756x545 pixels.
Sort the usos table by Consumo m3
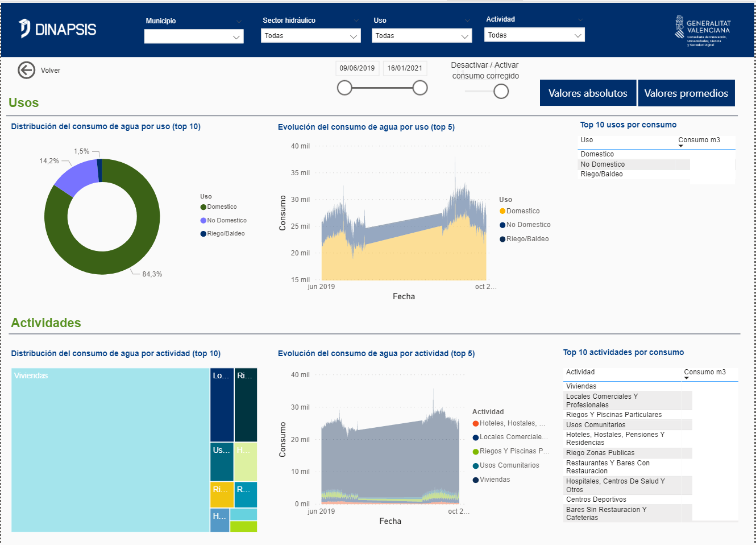click(x=699, y=140)
